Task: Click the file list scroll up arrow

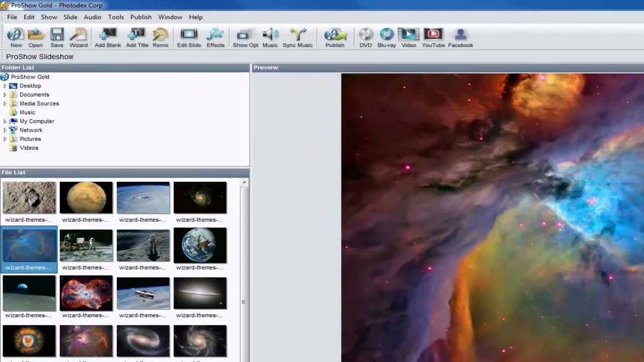Action: [244, 183]
